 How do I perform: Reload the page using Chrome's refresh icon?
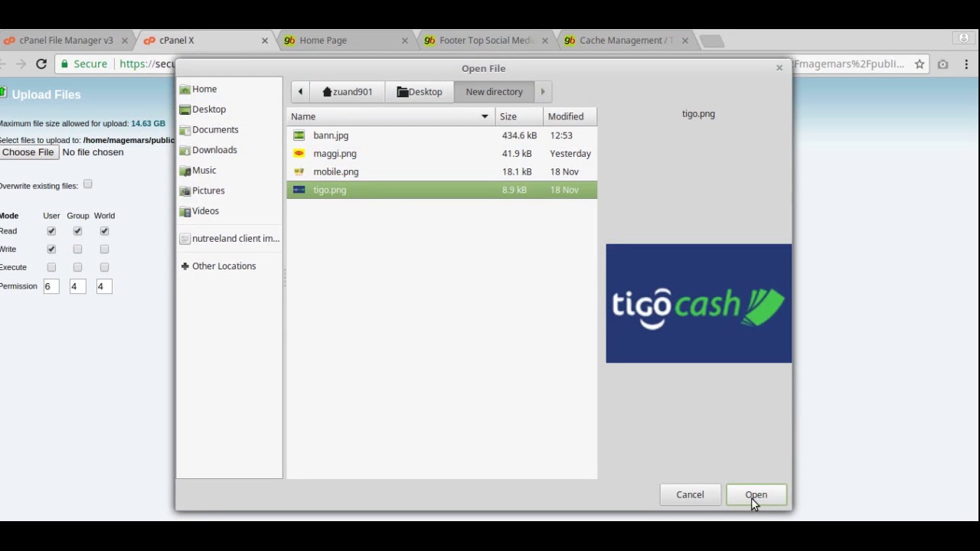coord(41,64)
